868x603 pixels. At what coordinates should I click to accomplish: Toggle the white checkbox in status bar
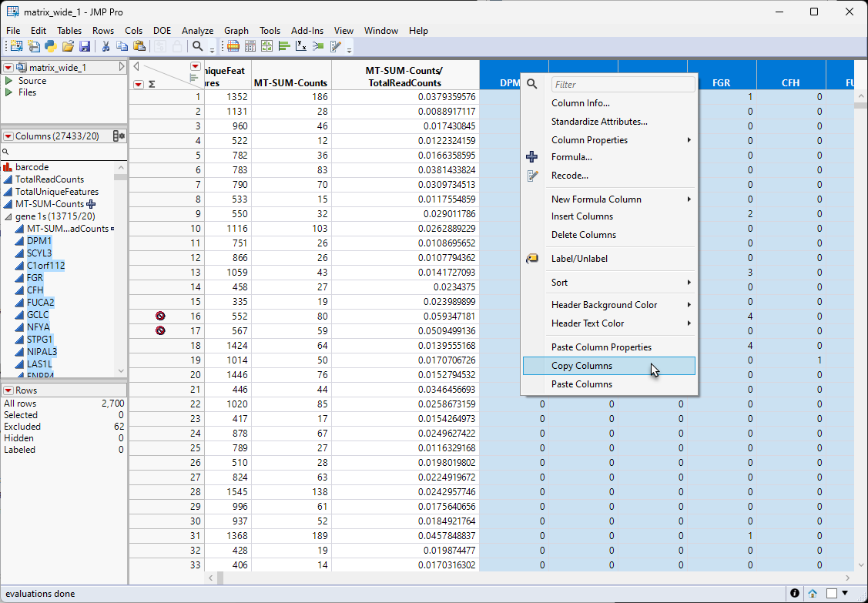832,593
